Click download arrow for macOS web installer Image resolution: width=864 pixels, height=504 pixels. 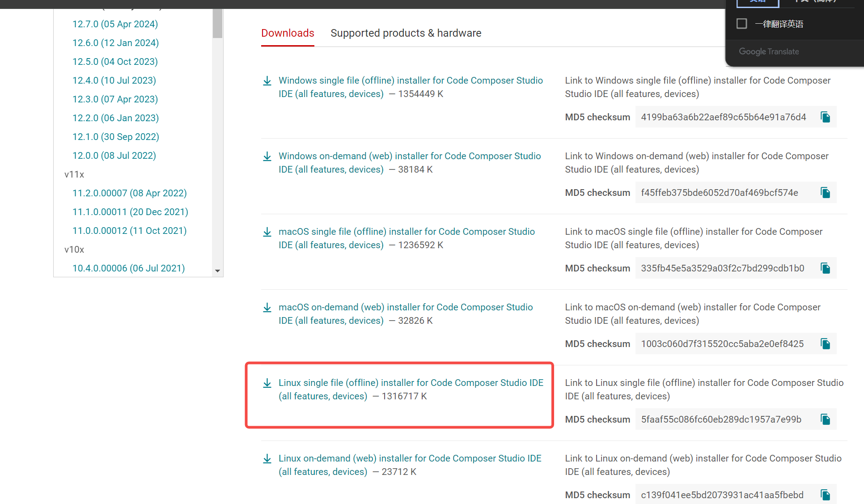coord(267,308)
